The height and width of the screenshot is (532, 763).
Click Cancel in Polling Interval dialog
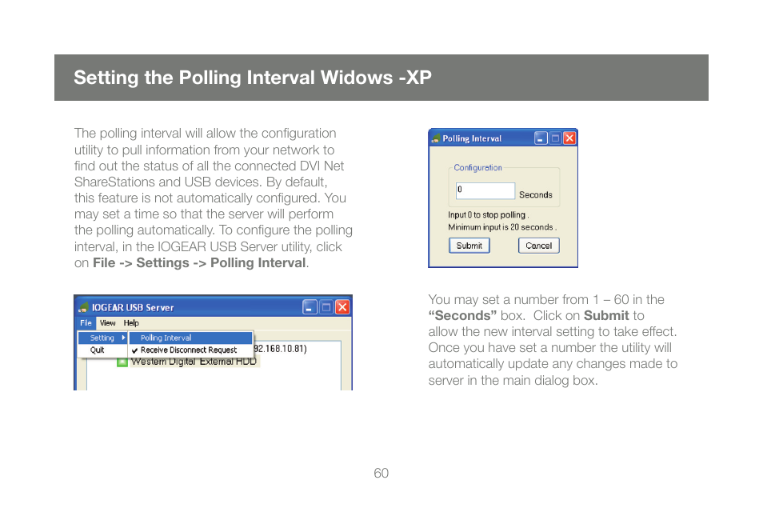pyautogui.click(x=539, y=246)
